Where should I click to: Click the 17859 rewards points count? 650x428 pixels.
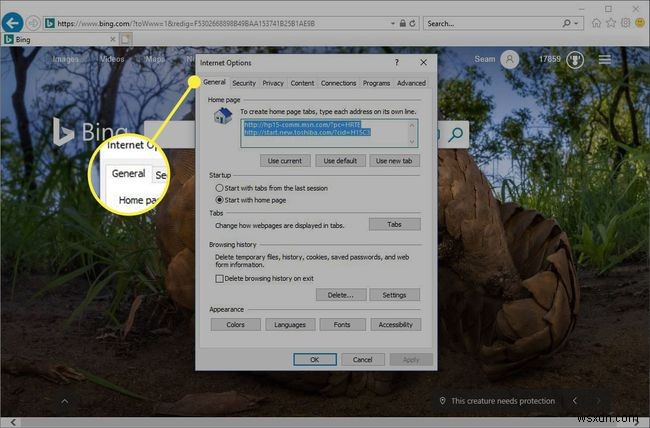pyautogui.click(x=550, y=59)
